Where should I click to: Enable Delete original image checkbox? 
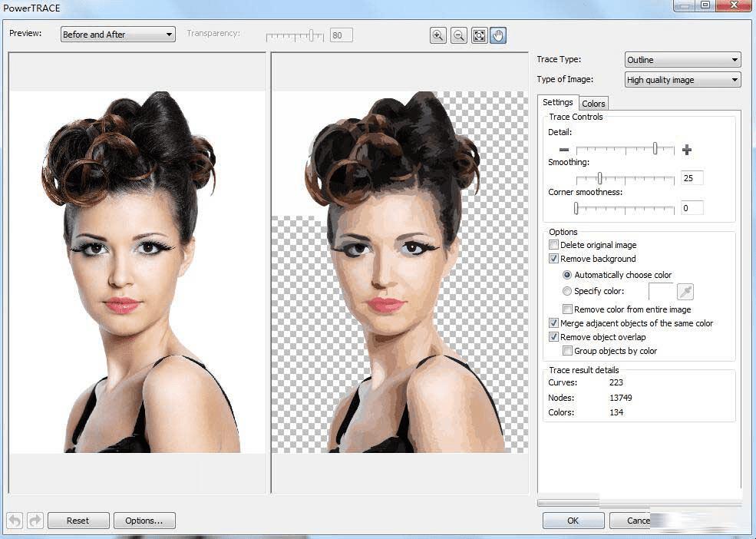554,245
